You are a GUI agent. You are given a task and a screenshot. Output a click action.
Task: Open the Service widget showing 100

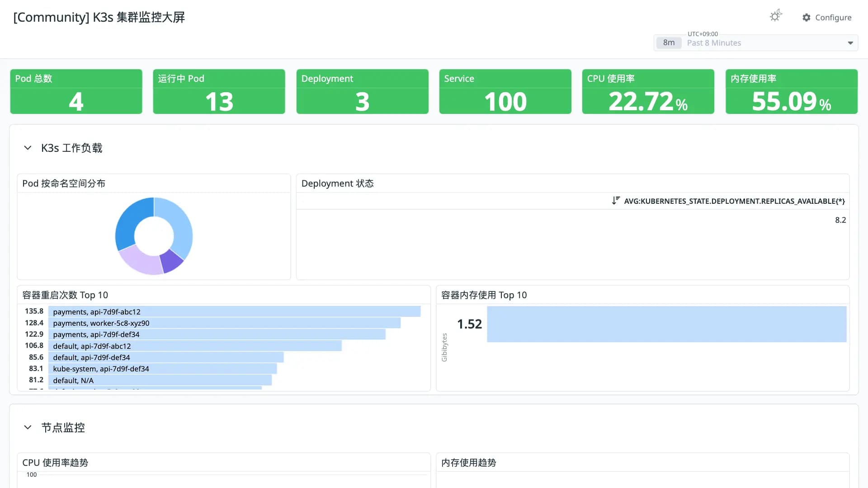click(505, 91)
